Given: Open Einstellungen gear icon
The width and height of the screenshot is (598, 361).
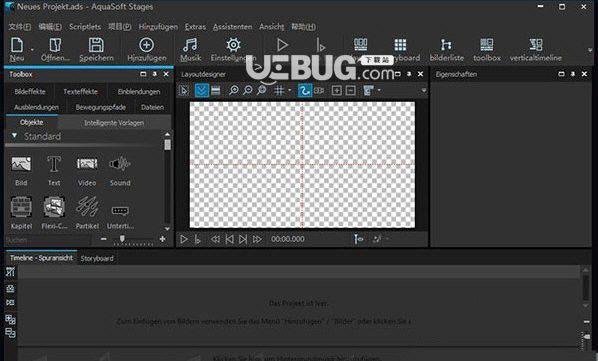Looking at the screenshot, I should 233,45.
